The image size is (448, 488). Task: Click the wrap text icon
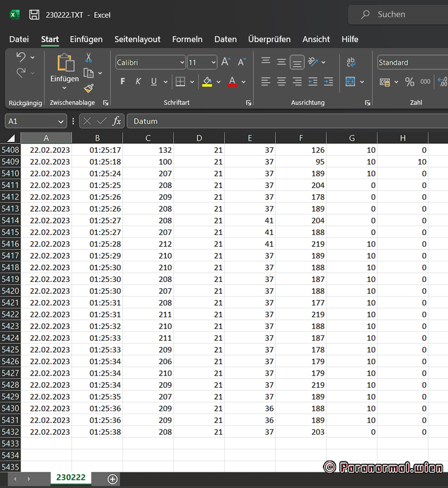351,62
